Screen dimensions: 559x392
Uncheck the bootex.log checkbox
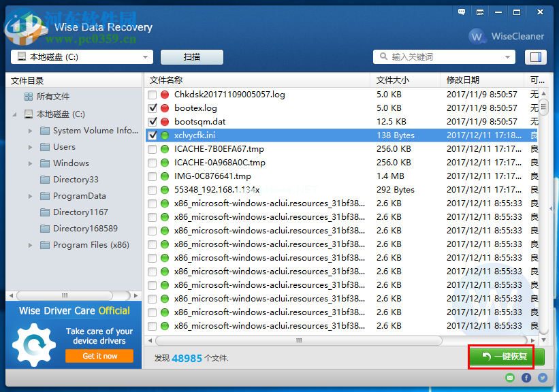(x=153, y=108)
